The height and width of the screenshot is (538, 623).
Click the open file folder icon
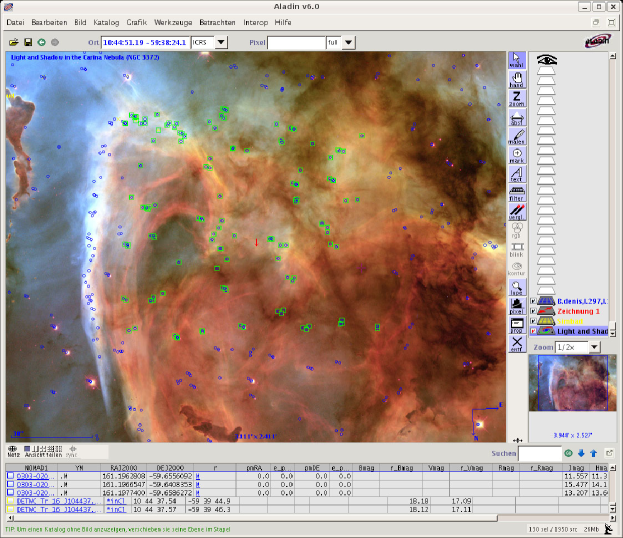pos(14,43)
